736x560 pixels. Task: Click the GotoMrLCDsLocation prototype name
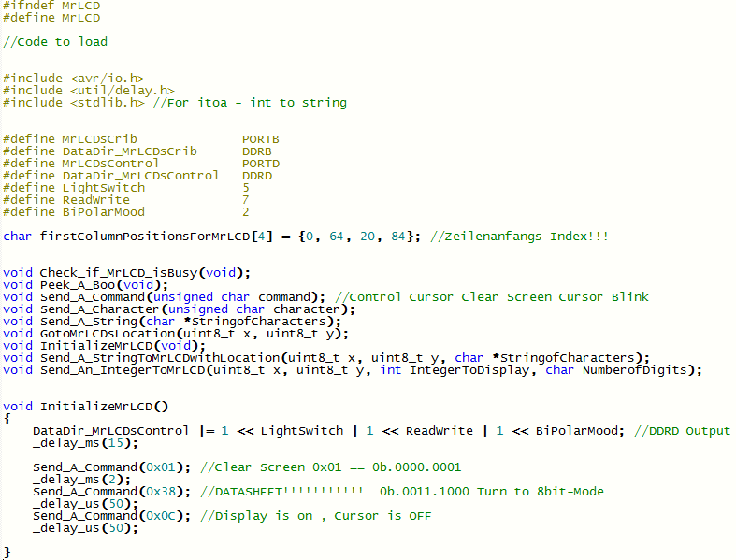click(x=108, y=334)
